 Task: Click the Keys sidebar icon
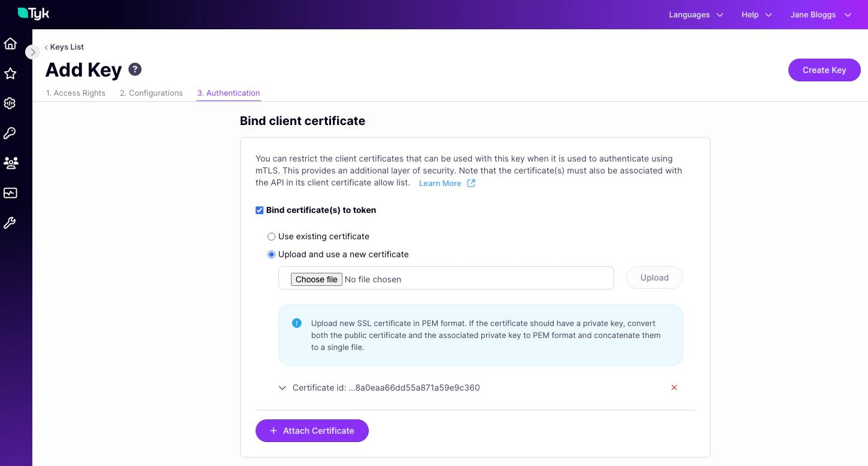click(x=10, y=133)
